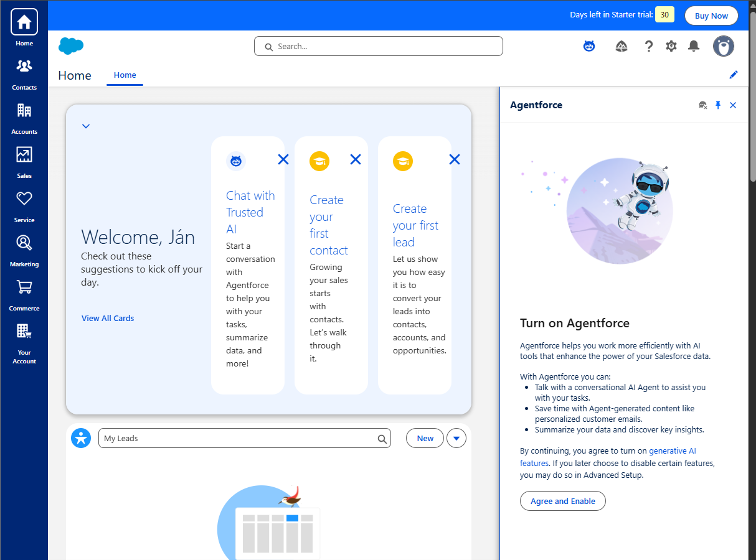Click the Create your first lead card icon

403,161
